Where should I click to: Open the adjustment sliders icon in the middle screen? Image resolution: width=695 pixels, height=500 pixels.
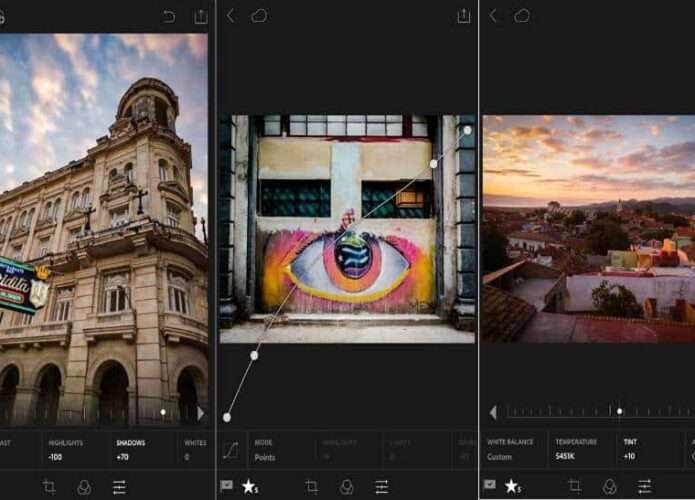pyautogui.click(x=382, y=487)
